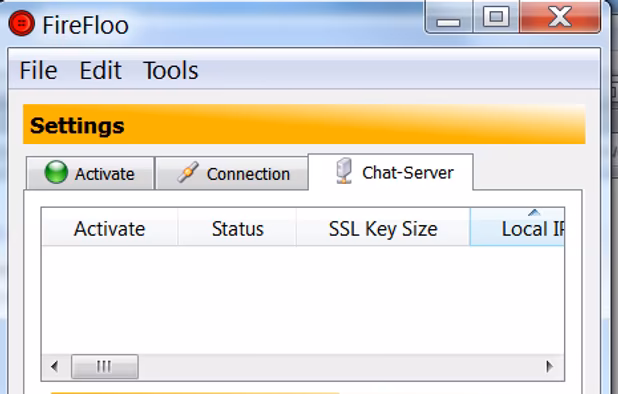Viewport: 618px width, 394px height.
Task: Sort by the Local IP column header
Action: click(517, 227)
